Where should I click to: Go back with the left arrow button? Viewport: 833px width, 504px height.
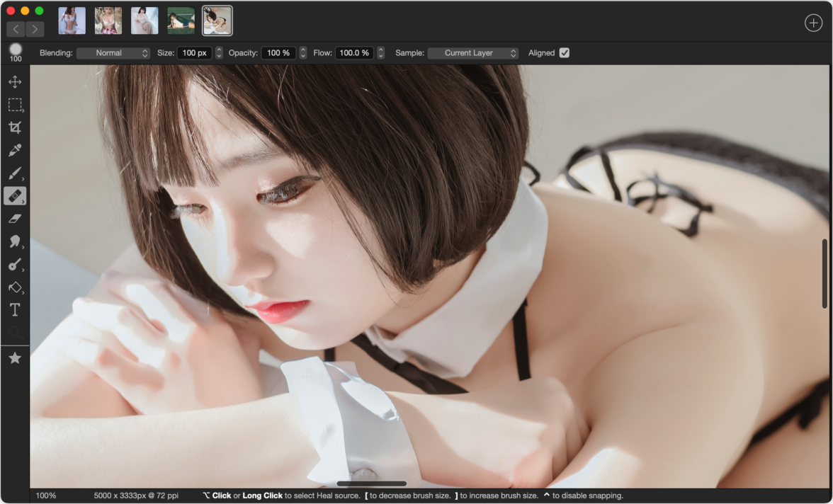(16, 29)
